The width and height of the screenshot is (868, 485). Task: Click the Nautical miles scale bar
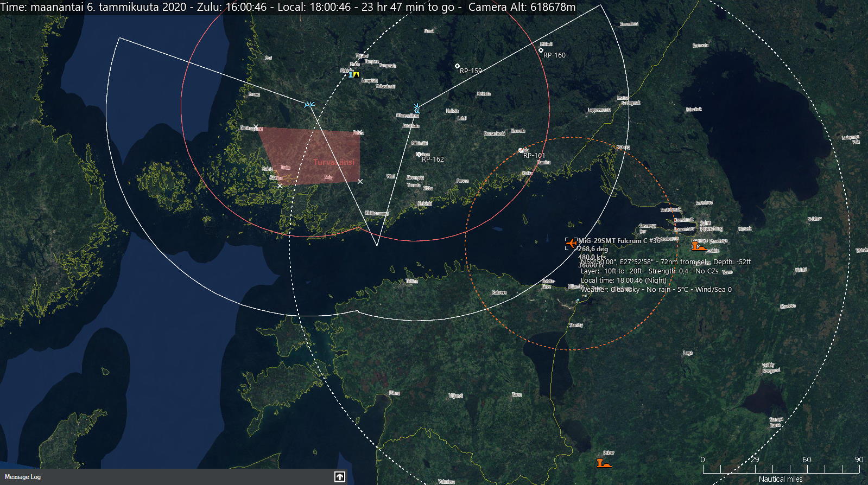coord(780,469)
